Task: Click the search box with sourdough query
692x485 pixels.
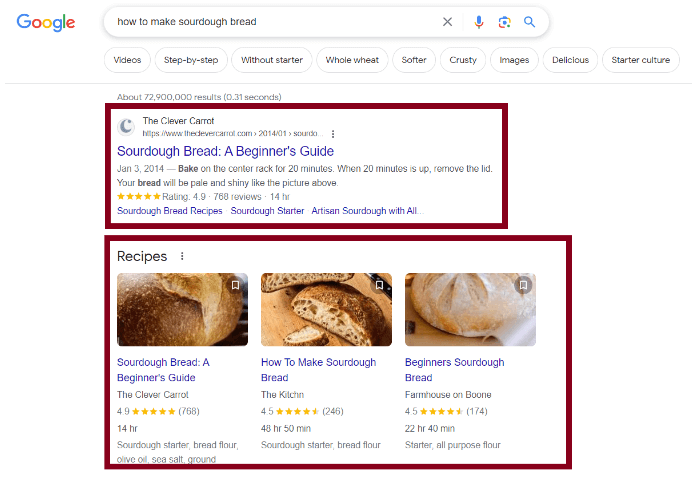Action: coord(270,22)
